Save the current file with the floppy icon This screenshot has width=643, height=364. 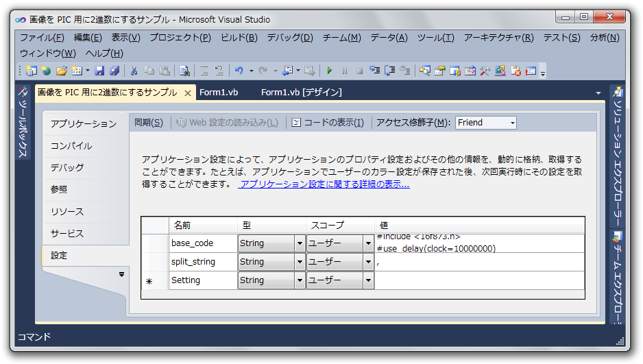99,71
